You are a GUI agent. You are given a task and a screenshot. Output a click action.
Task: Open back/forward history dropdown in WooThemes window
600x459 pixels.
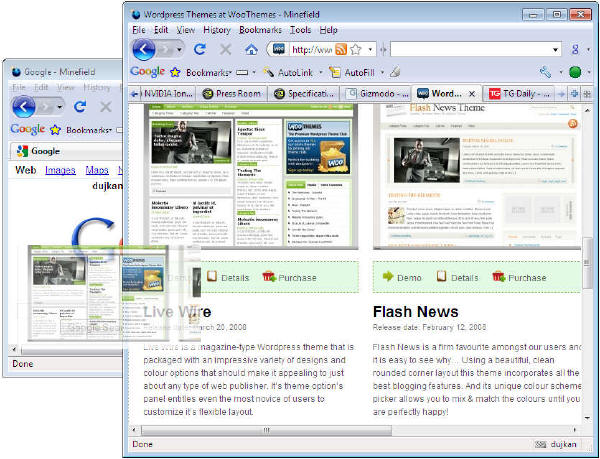179,50
